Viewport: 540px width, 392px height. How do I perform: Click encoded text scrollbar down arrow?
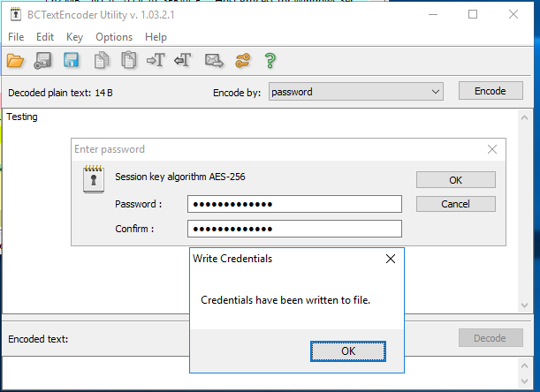pos(524,381)
